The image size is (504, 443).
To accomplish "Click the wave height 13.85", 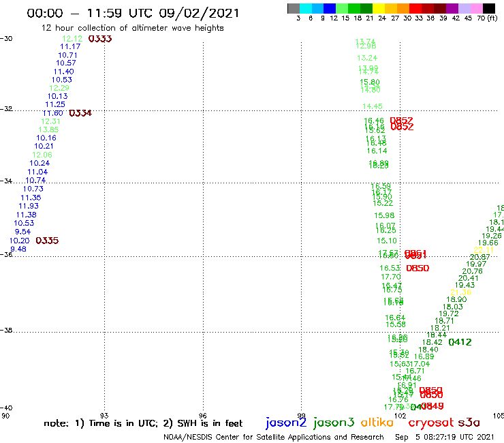I will pos(48,129).
